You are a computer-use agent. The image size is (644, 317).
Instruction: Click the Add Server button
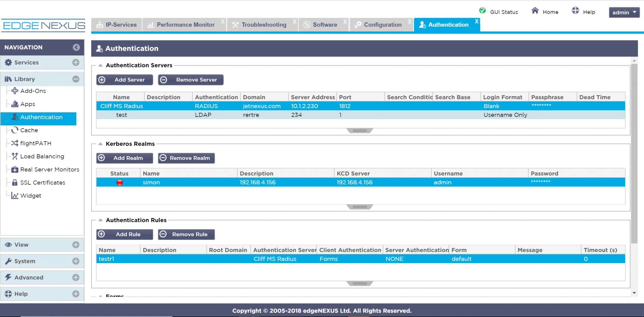pyautogui.click(x=125, y=79)
